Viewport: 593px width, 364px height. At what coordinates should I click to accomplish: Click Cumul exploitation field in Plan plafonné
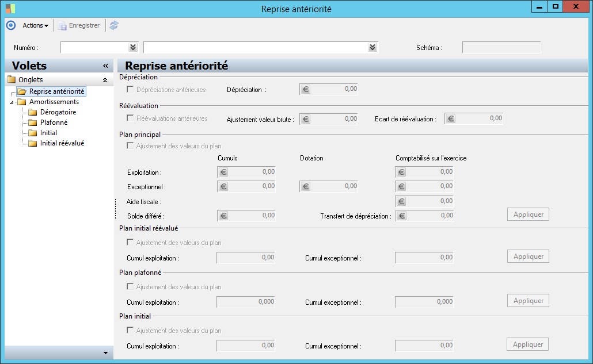click(246, 302)
